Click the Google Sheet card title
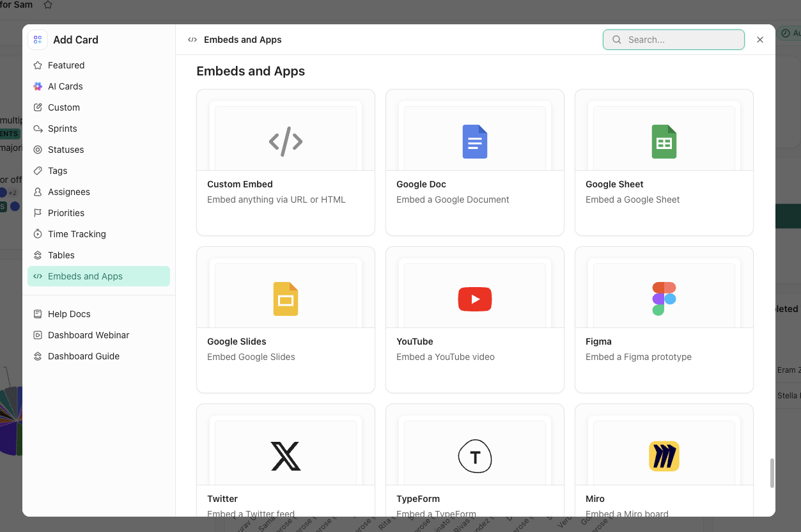The height and width of the screenshot is (532, 801). (x=614, y=184)
